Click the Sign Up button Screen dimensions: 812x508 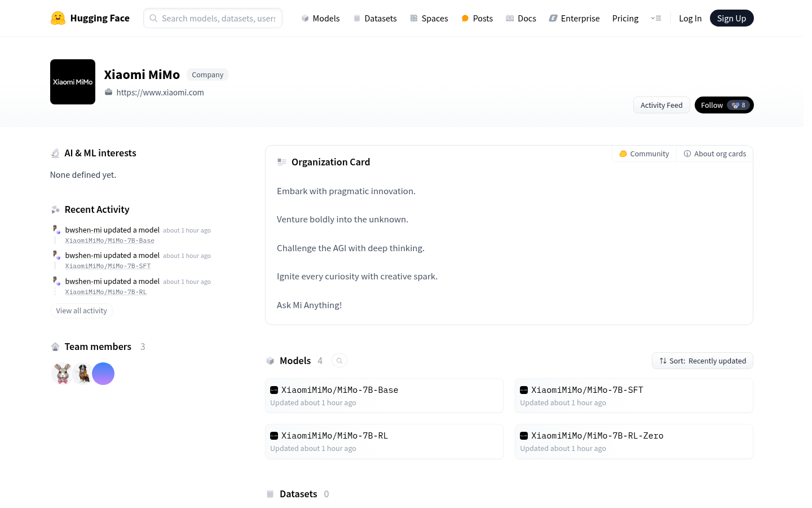[x=731, y=18]
